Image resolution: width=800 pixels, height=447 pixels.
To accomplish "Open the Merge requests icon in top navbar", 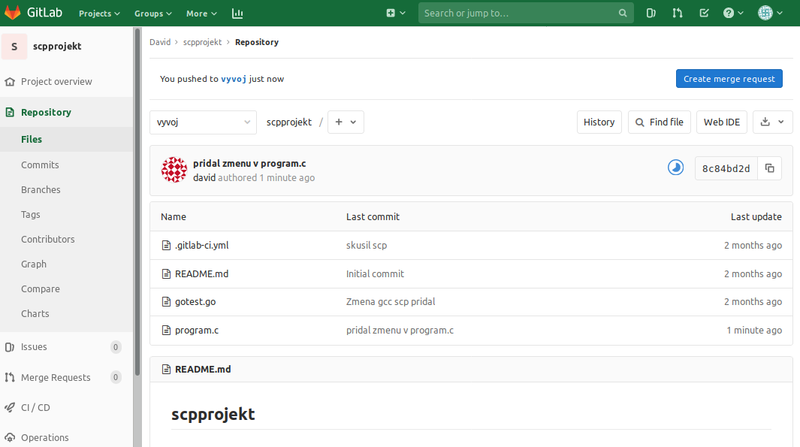I will [x=677, y=13].
